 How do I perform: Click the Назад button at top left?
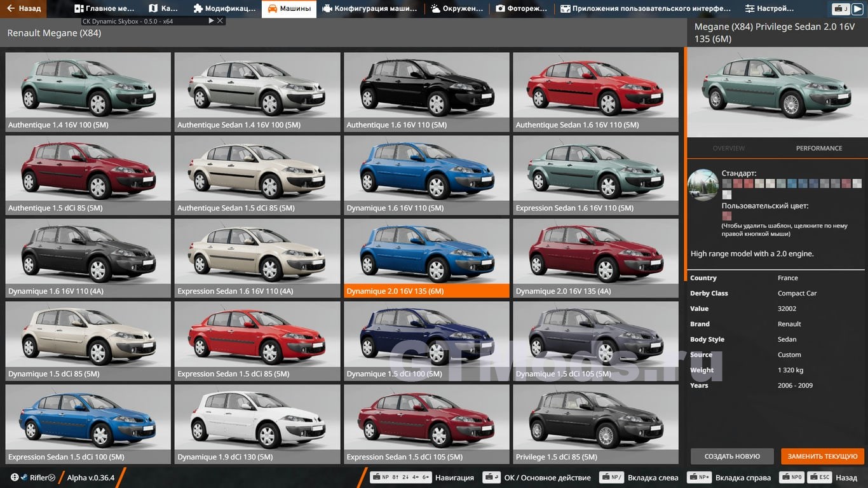(x=24, y=9)
